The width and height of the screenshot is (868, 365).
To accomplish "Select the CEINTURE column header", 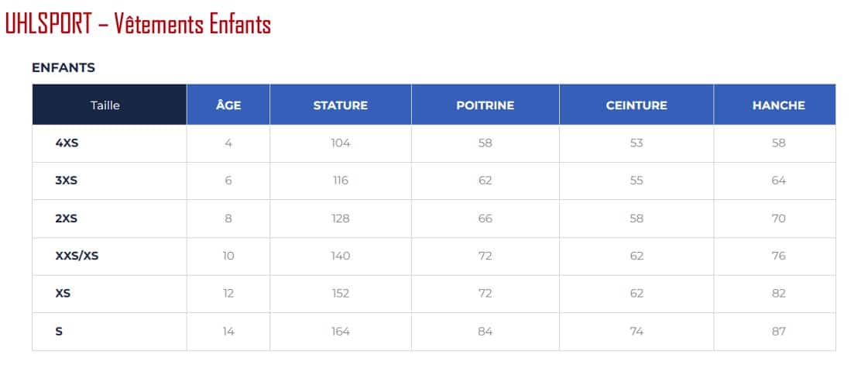I will [x=636, y=105].
